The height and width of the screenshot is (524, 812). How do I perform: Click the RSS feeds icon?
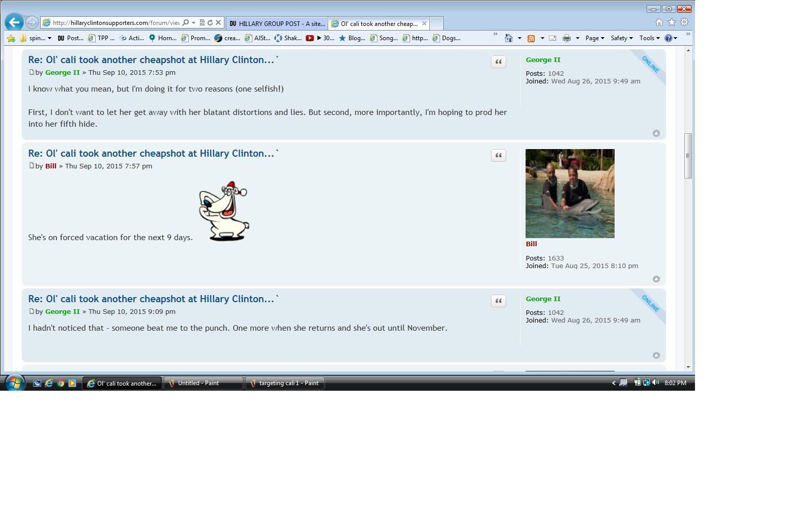click(531, 38)
